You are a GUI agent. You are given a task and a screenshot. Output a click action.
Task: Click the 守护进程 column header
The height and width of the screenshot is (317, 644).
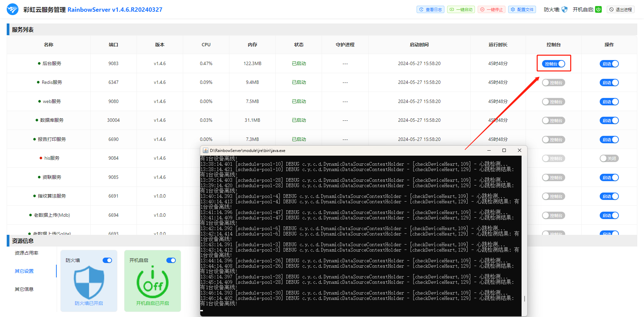click(x=345, y=45)
